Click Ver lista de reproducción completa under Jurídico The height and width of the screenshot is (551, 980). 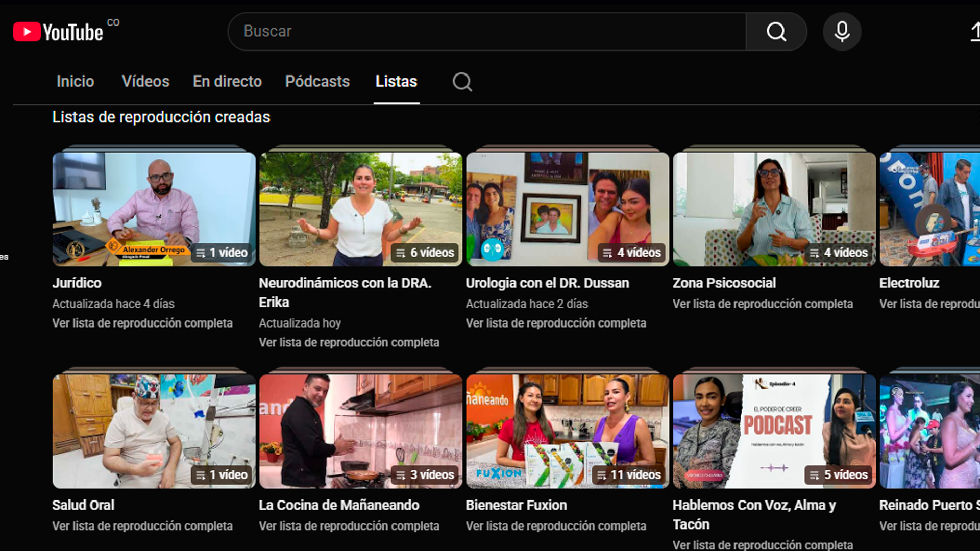142,323
